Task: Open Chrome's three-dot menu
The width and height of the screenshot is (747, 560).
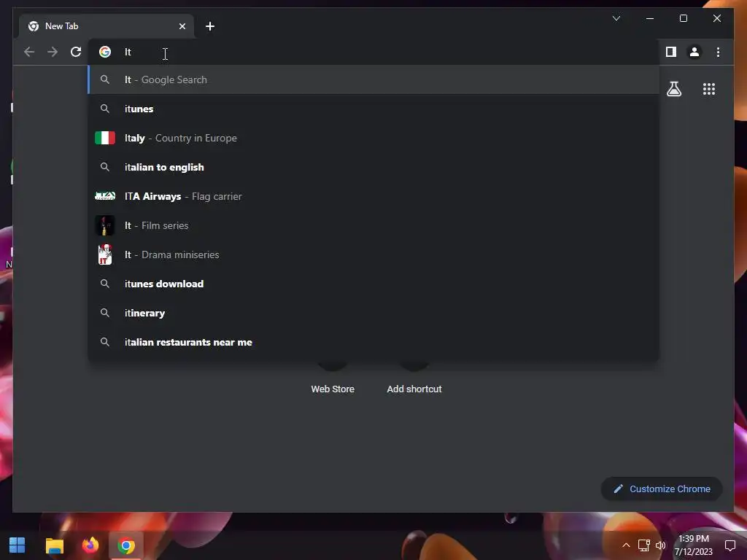Action: [x=718, y=52]
